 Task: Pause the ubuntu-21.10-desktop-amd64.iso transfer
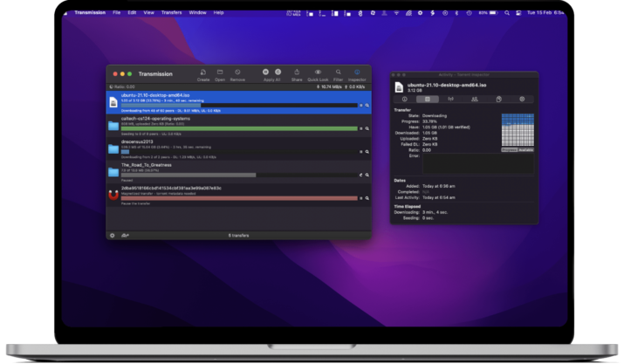click(360, 105)
